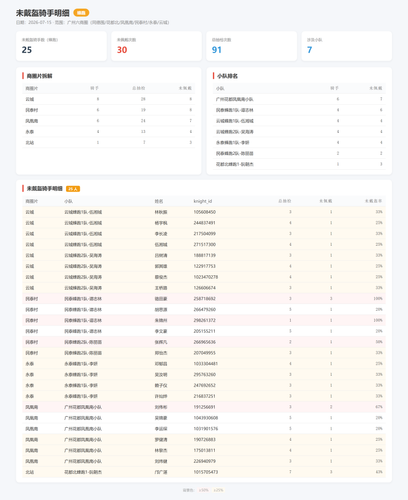The height and width of the screenshot is (500, 408).
Task: Click the orange badge beside the page title
Action: click(x=81, y=13)
